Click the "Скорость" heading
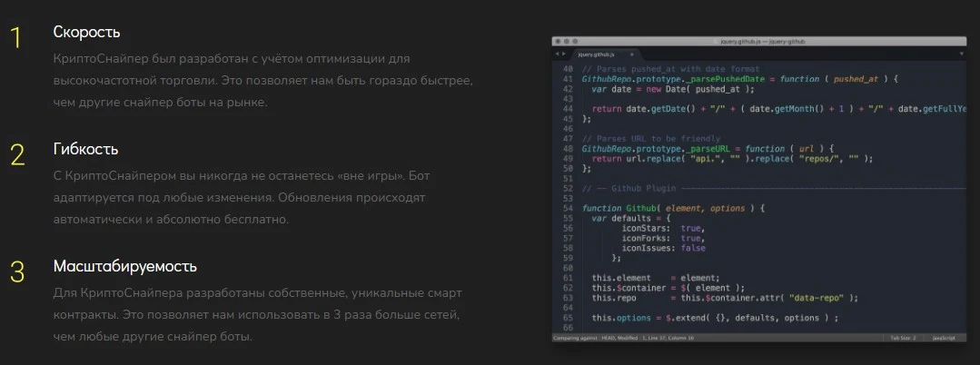 (86, 32)
